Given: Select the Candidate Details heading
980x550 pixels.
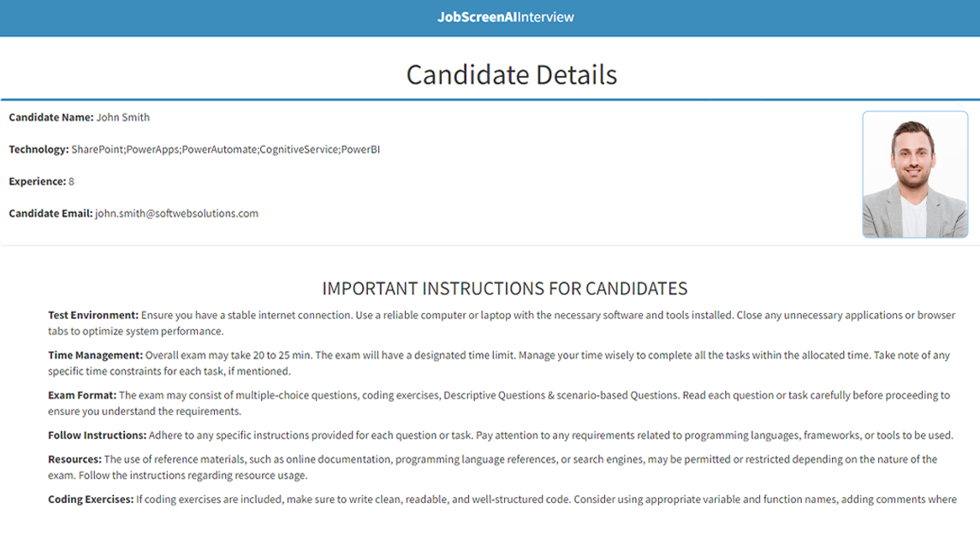Looking at the screenshot, I should pos(511,75).
